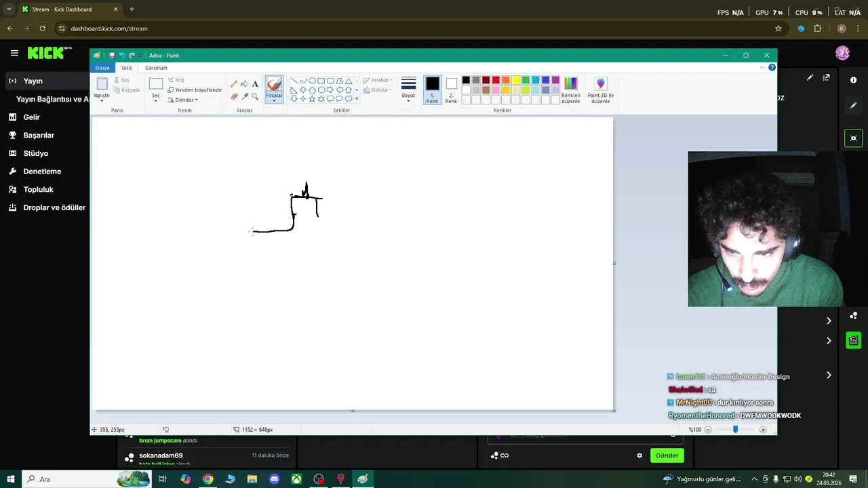
Task: Click the Gönder send button
Action: coord(667,455)
